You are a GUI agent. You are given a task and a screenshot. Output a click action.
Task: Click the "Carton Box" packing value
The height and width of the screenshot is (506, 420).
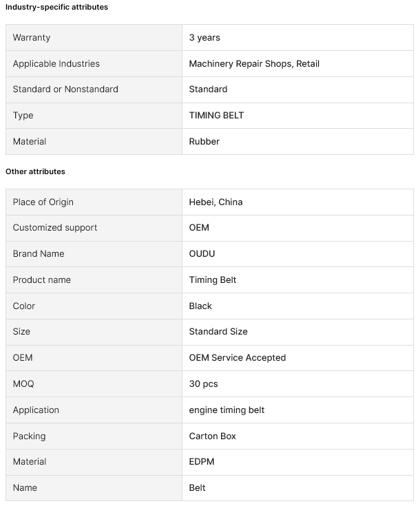coord(213,436)
